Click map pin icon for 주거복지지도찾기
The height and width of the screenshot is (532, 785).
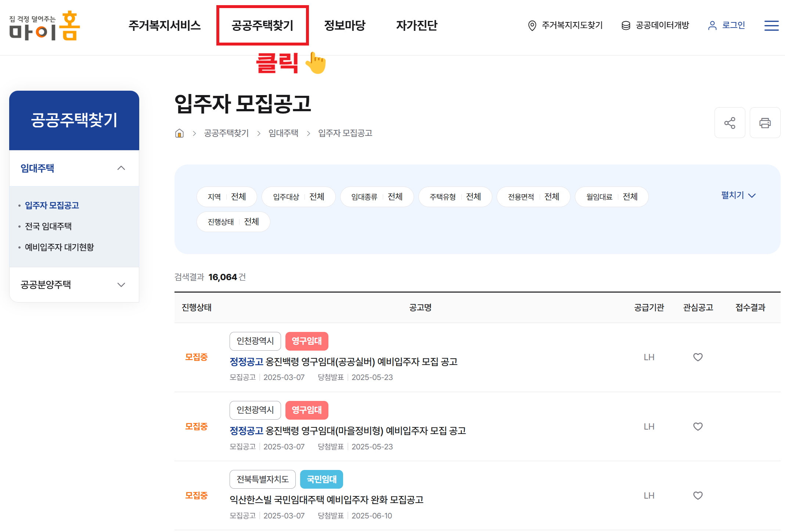532,26
